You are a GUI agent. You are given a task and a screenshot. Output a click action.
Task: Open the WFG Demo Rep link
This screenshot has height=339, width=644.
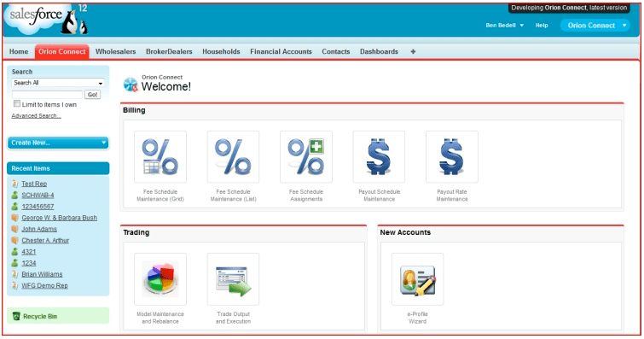tap(44, 285)
